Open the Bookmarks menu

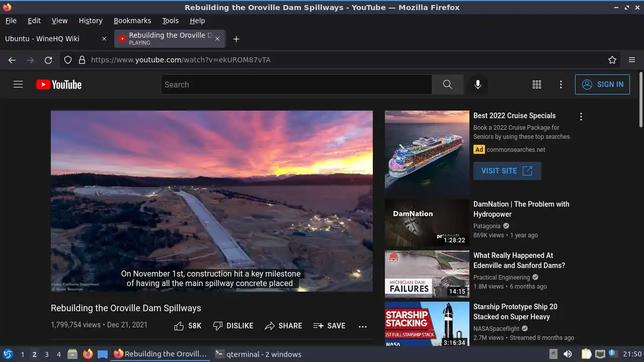[132, 21]
